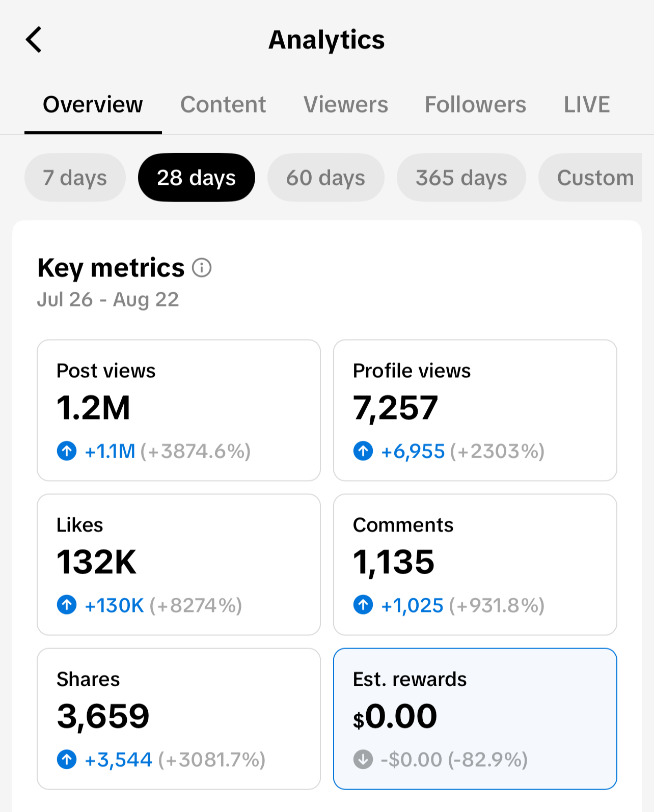Tap the Profile views up-arrow icon

(363, 451)
